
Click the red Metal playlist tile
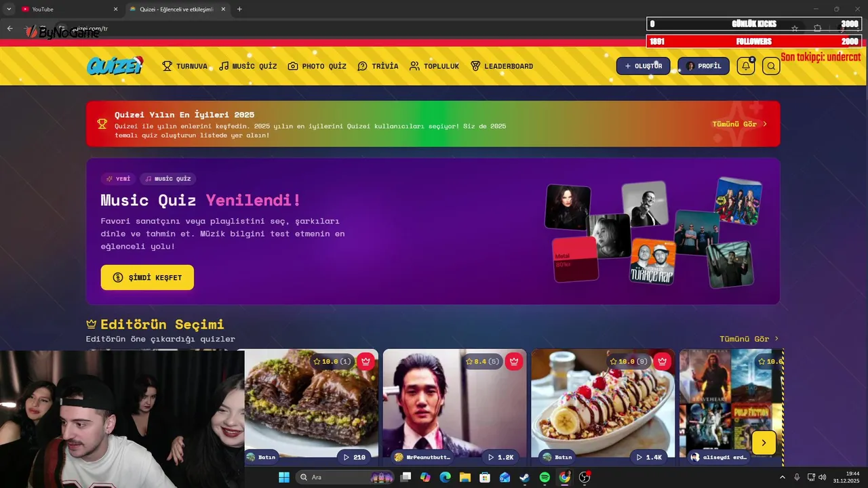[x=575, y=259]
